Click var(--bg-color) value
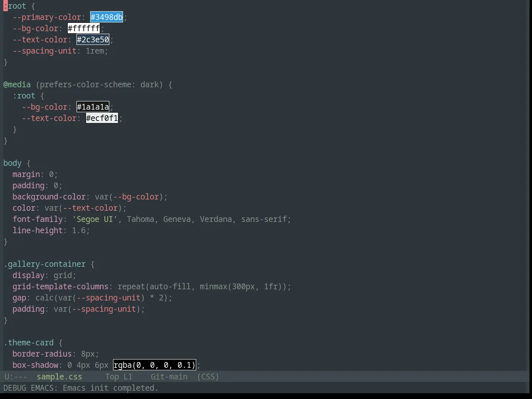This screenshot has height=399, width=532. pos(129,197)
